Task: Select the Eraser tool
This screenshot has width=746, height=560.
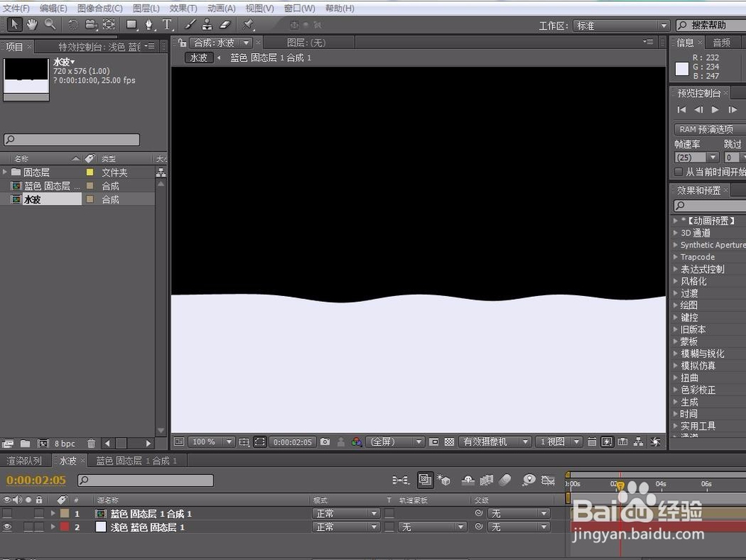Action: click(x=225, y=25)
